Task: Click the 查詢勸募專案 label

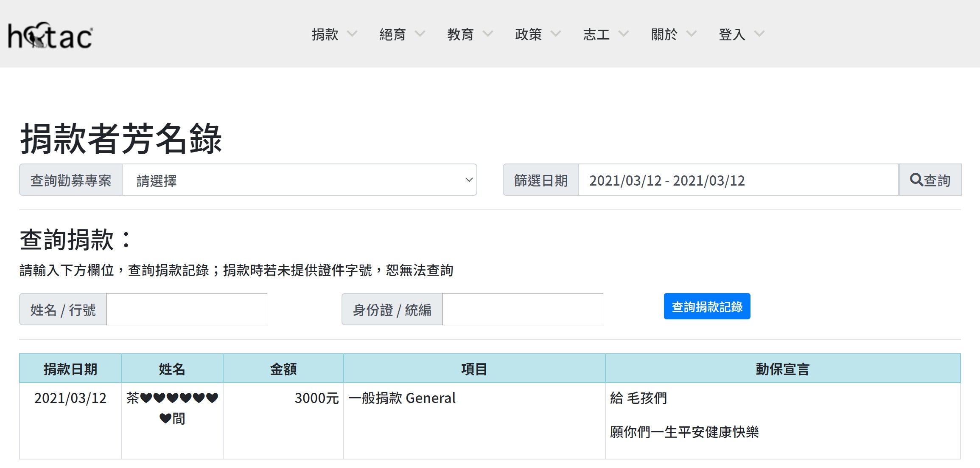Action: pos(71,180)
